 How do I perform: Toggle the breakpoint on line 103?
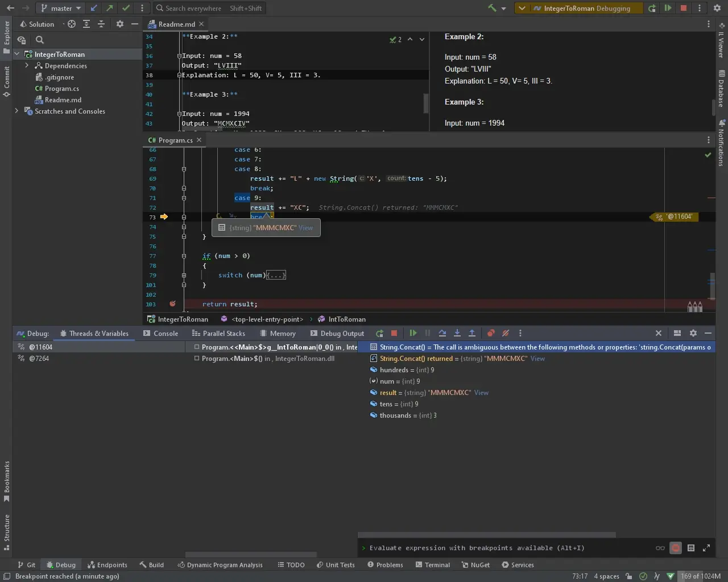(x=172, y=304)
